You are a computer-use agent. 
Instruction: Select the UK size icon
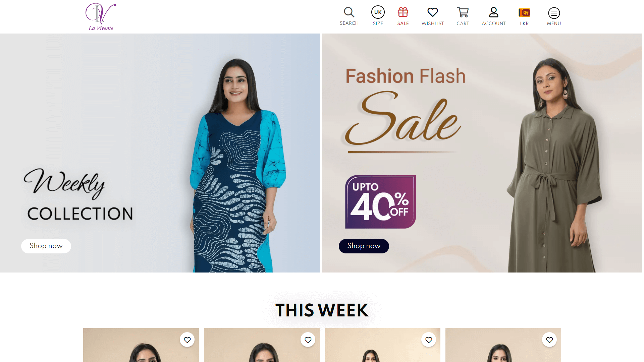tap(378, 12)
